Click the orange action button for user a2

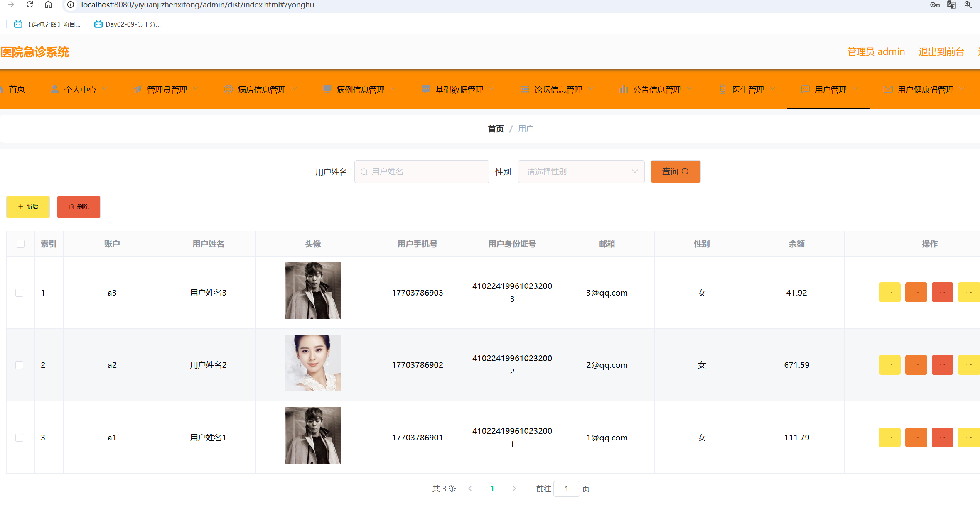(916, 365)
